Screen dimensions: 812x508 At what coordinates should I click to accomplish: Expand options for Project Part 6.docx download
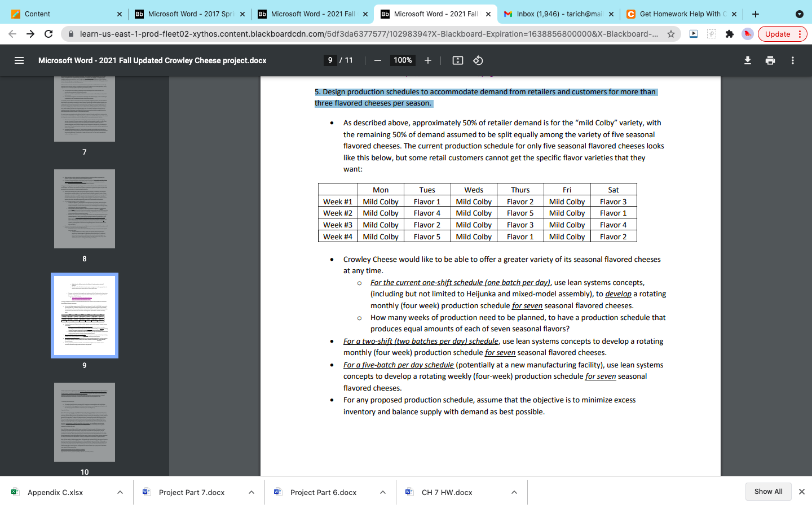tap(383, 492)
